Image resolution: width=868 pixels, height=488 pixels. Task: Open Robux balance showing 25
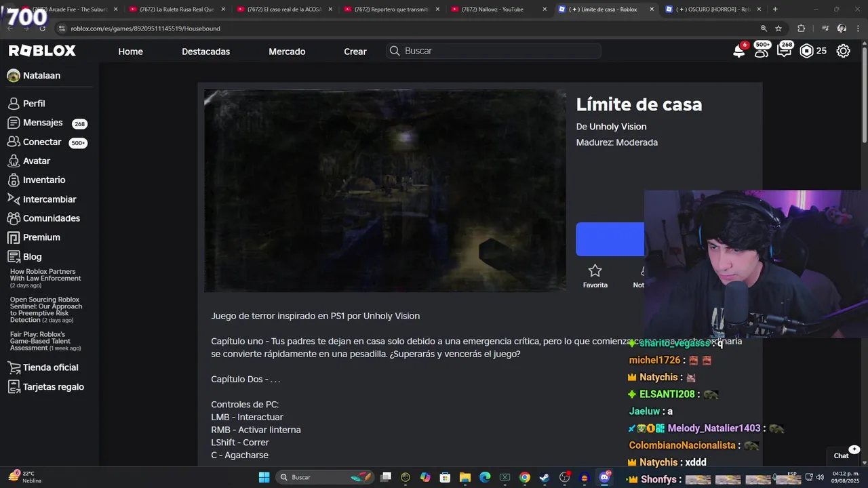coord(813,51)
